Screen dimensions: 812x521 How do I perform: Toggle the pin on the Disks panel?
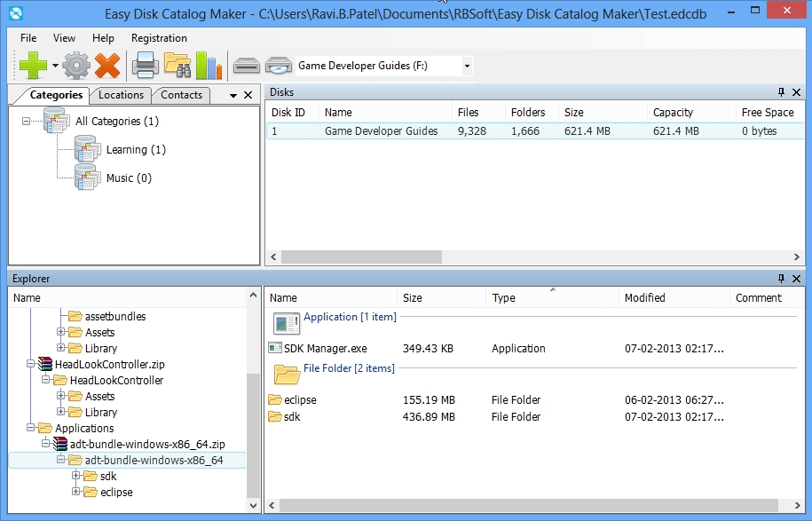780,91
